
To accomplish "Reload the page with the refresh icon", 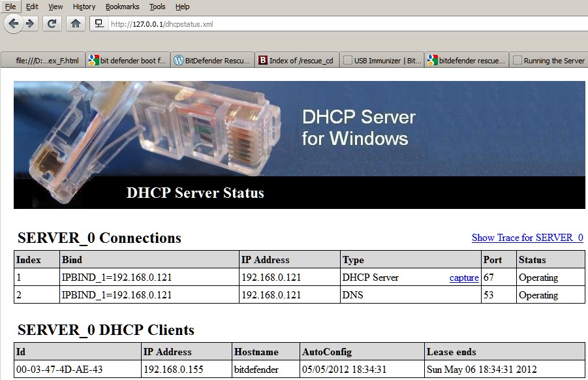I will pos(52,24).
